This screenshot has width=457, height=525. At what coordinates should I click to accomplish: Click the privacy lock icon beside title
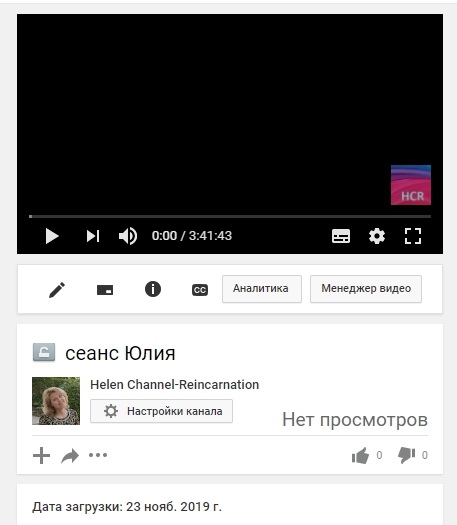click(x=44, y=352)
